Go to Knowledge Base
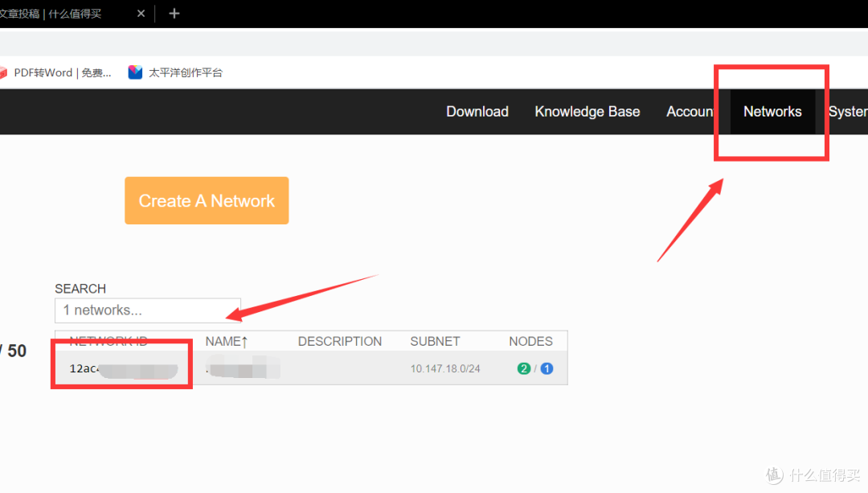 (x=588, y=112)
